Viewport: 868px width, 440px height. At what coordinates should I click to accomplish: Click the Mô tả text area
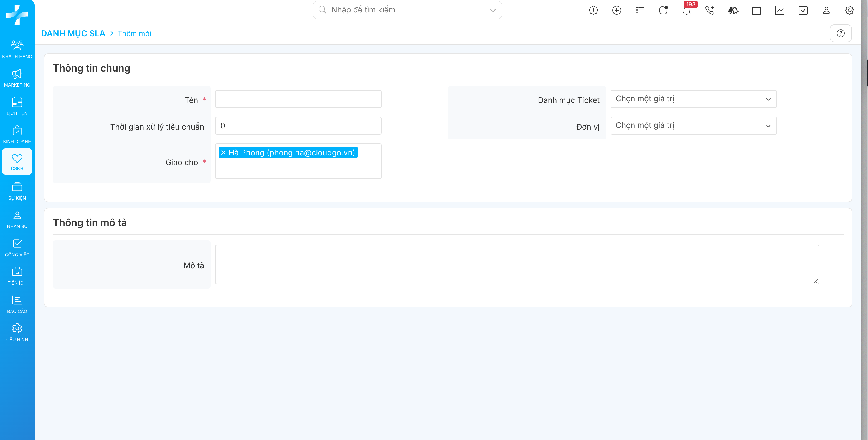click(517, 264)
